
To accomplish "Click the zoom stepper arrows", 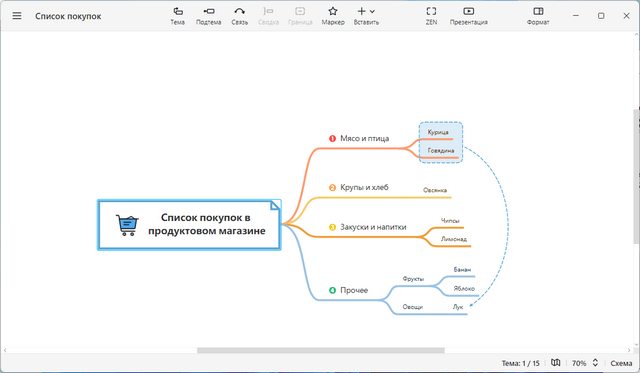I will point(595,362).
